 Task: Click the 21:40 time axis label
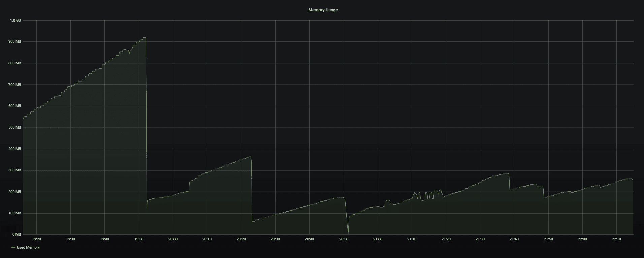coord(514,239)
